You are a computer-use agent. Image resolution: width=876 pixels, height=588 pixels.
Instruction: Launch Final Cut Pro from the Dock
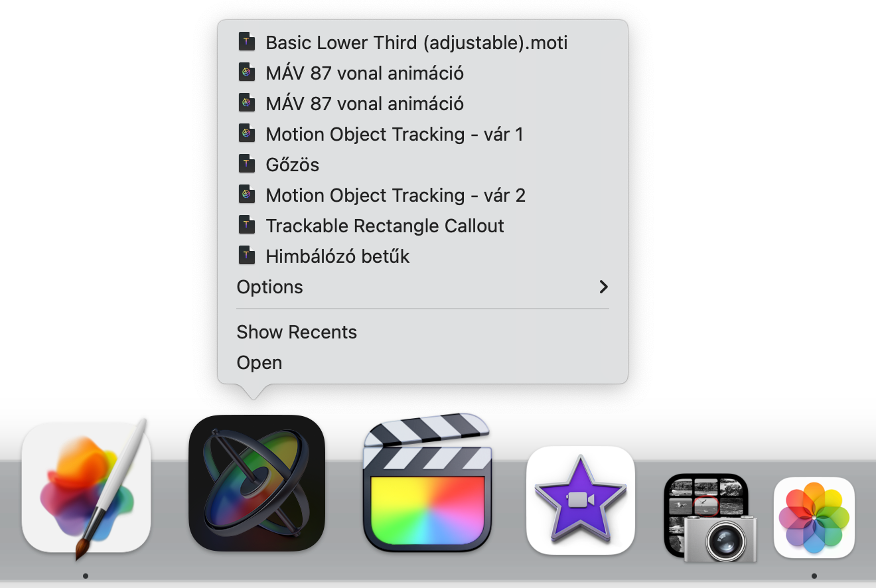[x=427, y=482]
